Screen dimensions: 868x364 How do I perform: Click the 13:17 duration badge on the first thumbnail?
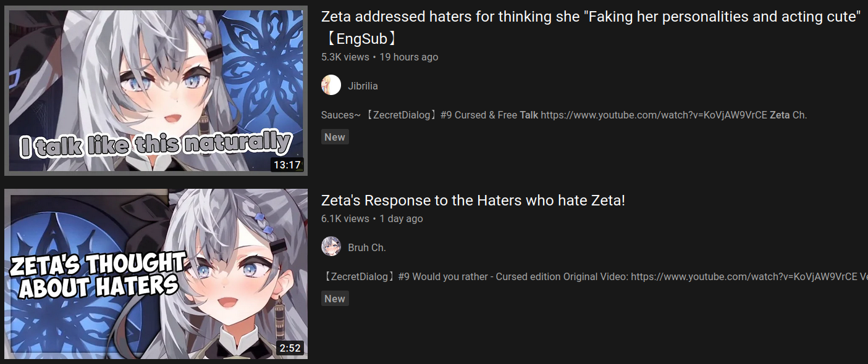[x=287, y=165]
